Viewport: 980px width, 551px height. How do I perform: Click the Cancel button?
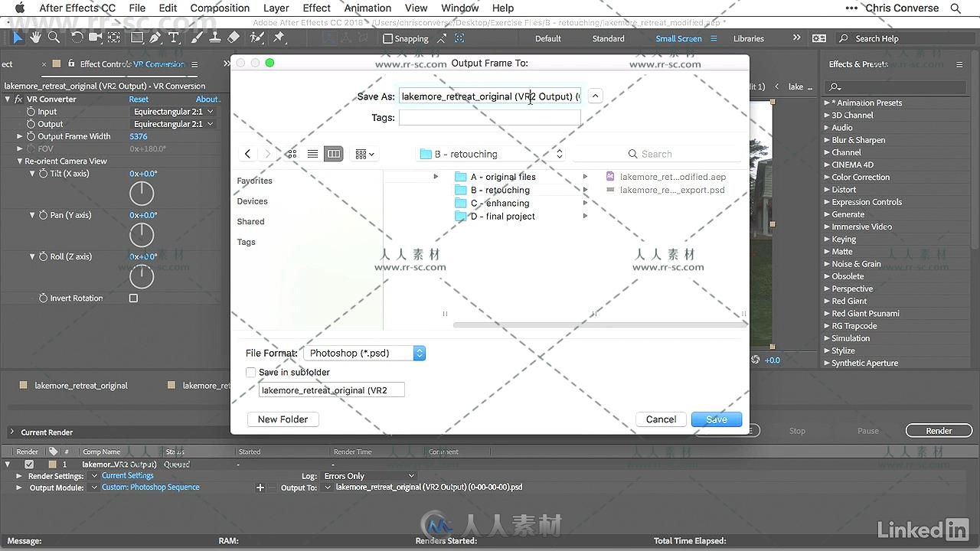(x=661, y=419)
